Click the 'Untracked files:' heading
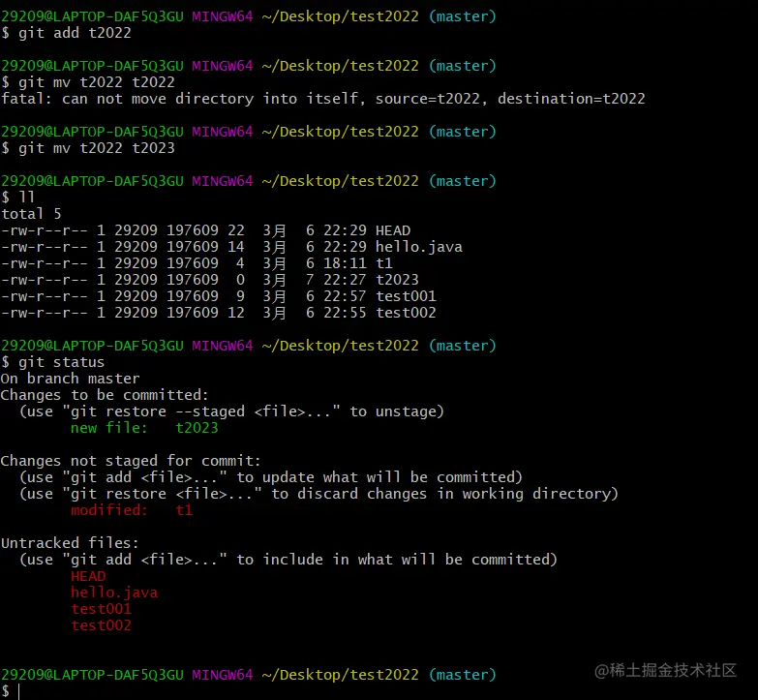This screenshot has height=700, width=758. [70, 543]
